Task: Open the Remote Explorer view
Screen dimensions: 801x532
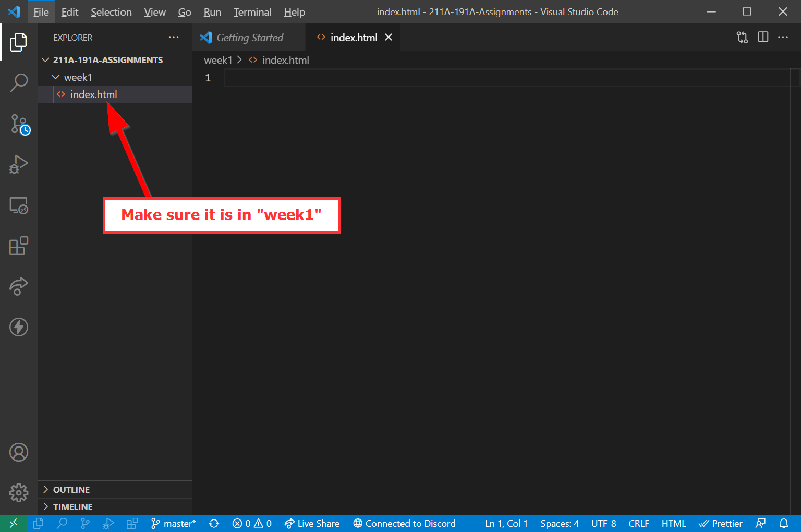Action: 19,205
